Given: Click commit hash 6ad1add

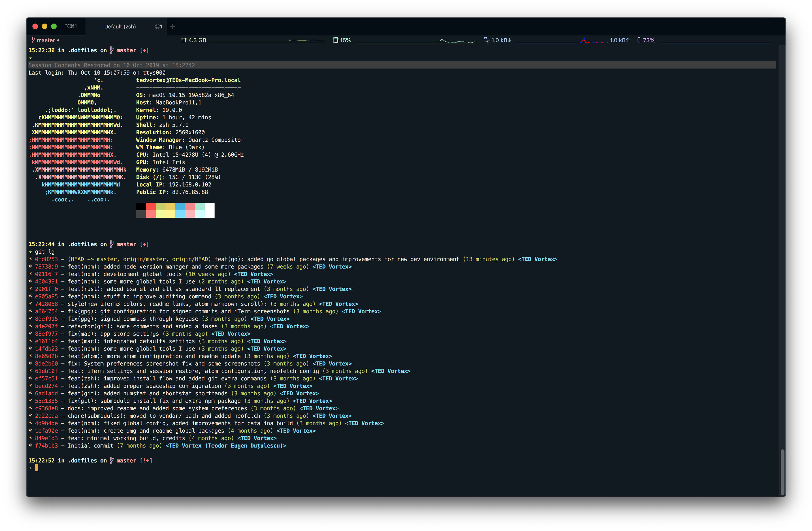Looking at the screenshot, I should click(x=46, y=393).
